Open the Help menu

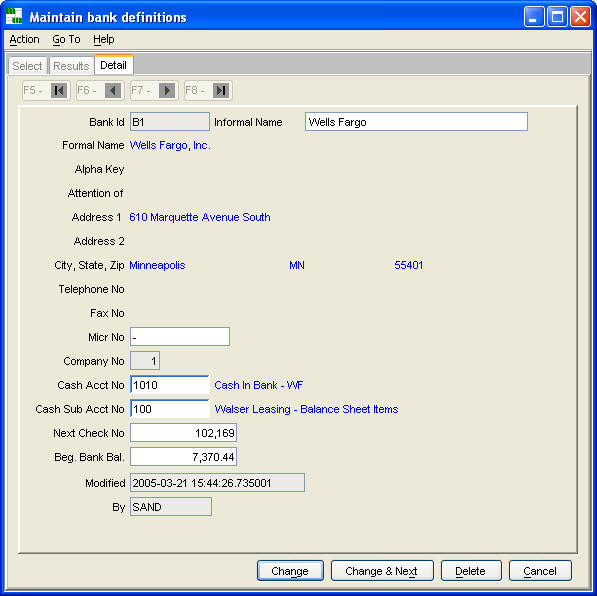tap(104, 39)
